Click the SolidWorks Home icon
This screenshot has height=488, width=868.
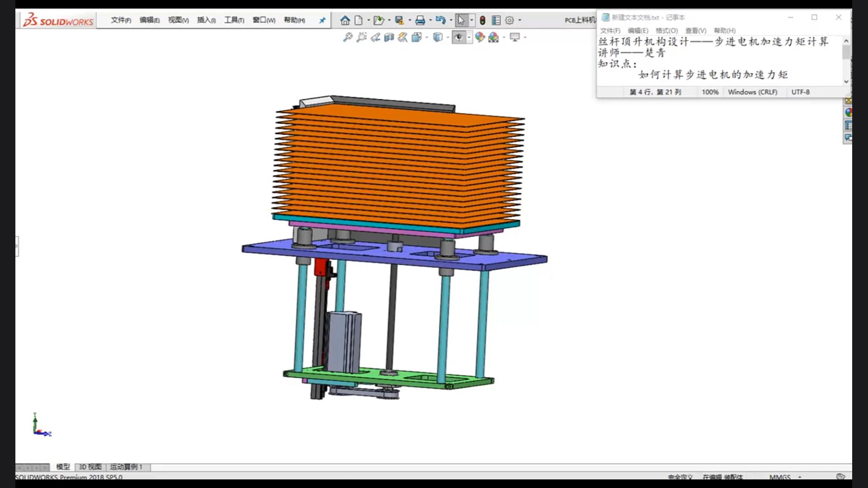click(345, 20)
